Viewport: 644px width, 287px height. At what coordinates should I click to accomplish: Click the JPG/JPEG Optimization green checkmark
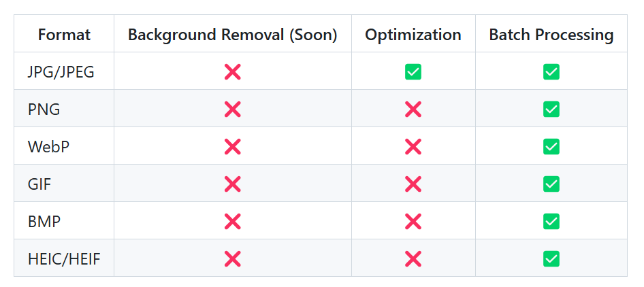point(413,71)
